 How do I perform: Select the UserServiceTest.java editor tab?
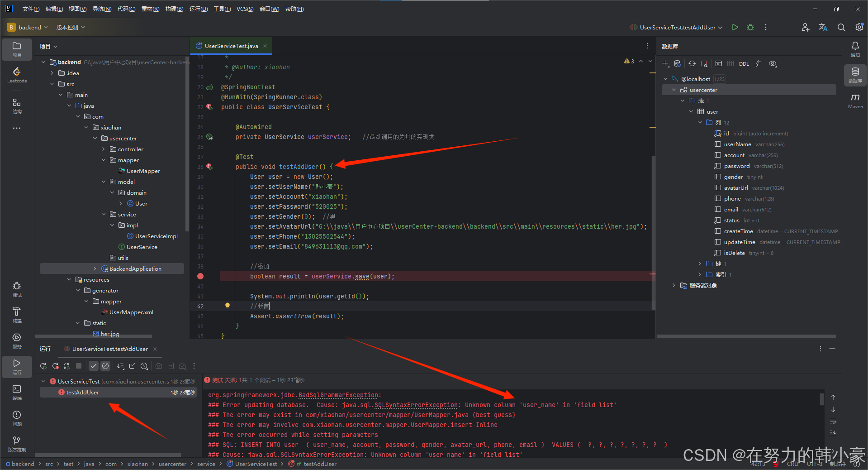tap(230, 46)
